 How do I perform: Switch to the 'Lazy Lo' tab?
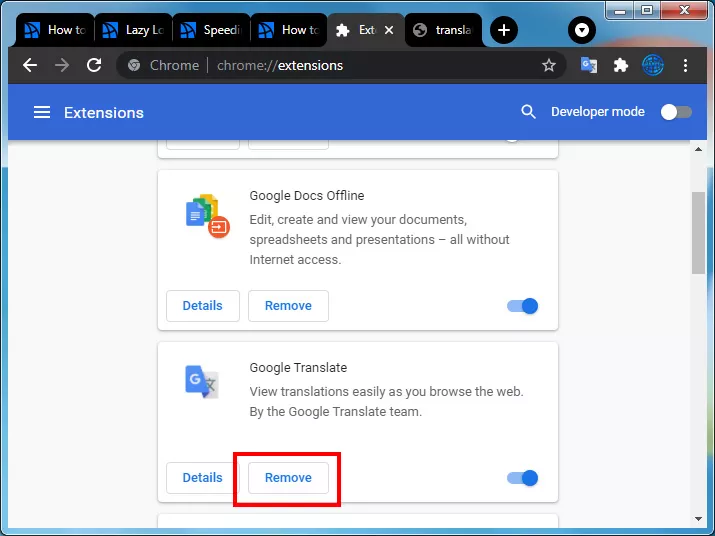click(133, 30)
